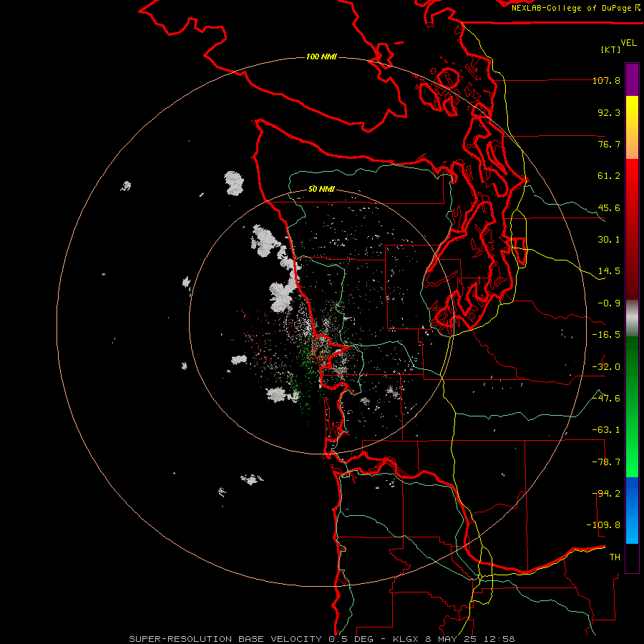The image size is (644, 644).
Task: Click the blue segment of the color bar
Action: pos(632,510)
